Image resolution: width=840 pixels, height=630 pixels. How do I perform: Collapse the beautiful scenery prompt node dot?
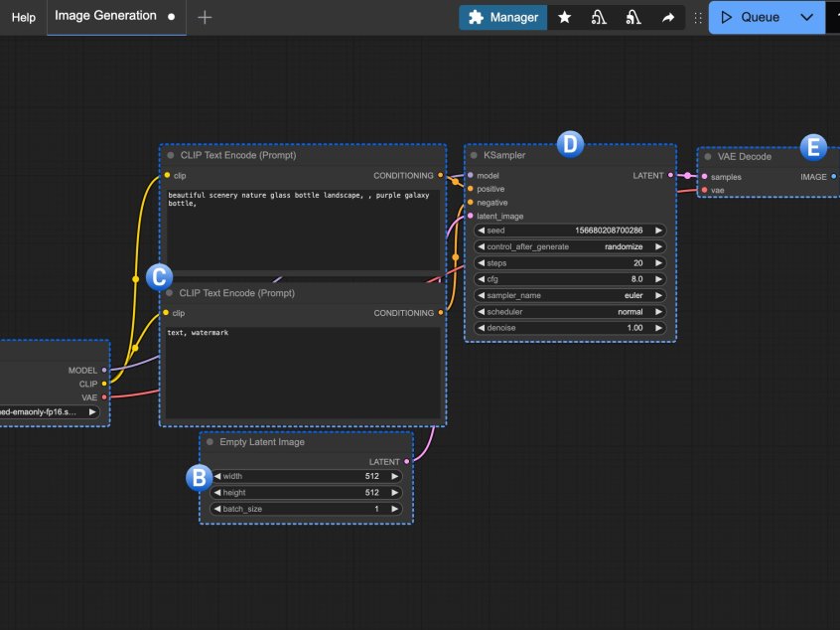(171, 155)
